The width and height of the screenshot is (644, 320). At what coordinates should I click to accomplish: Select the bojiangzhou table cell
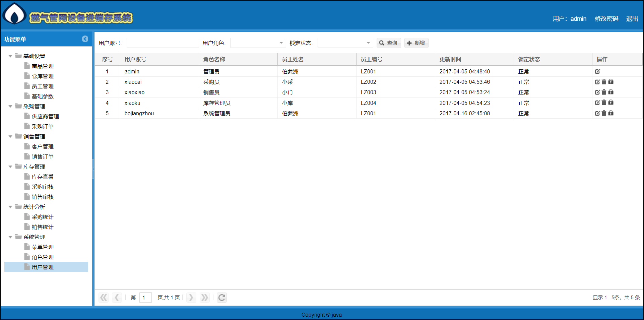click(159, 113)
